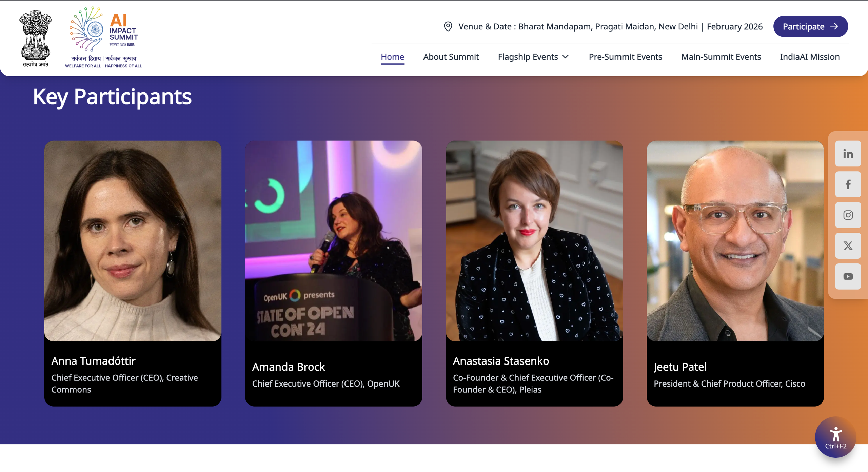The width and height of the screenshot is (868, 472).
Task: Click the Anastasia Stasenko name text
Action: pos(500,361)
